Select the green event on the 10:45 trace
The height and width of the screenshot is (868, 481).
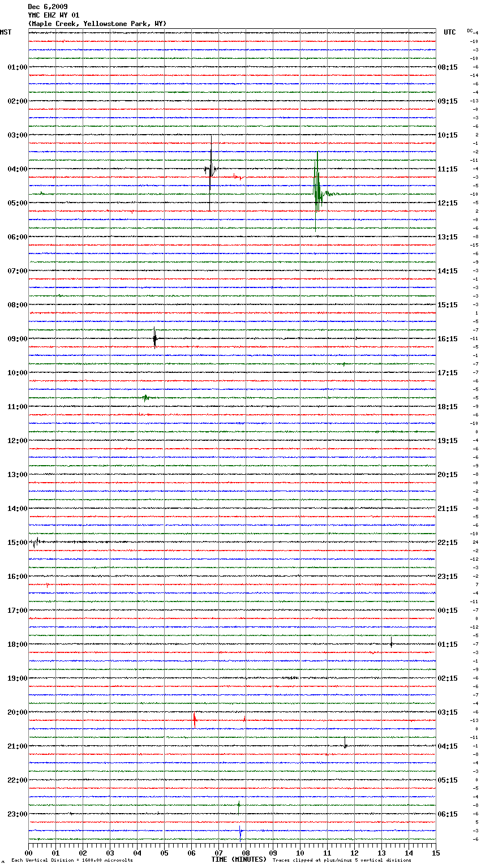pyautogui.click(x=146, y=398)
